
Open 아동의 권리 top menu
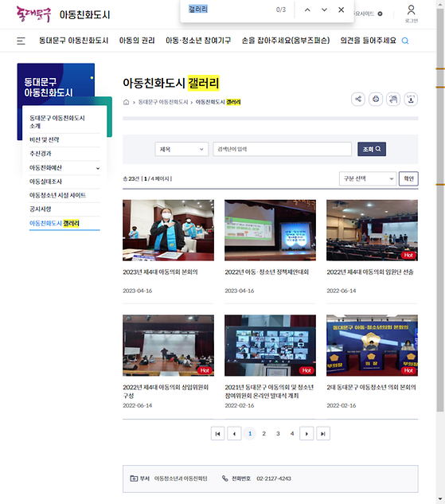tap(137, 41)
